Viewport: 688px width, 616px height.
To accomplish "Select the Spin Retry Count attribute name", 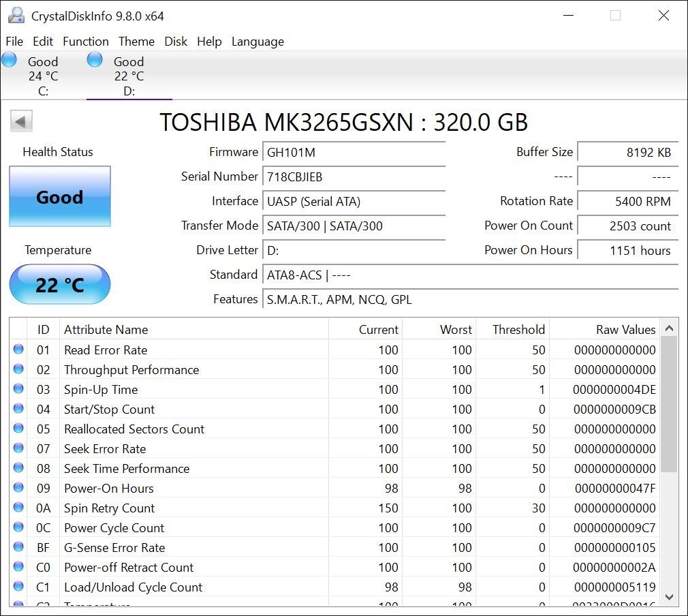I will click(x=109, y=508).
